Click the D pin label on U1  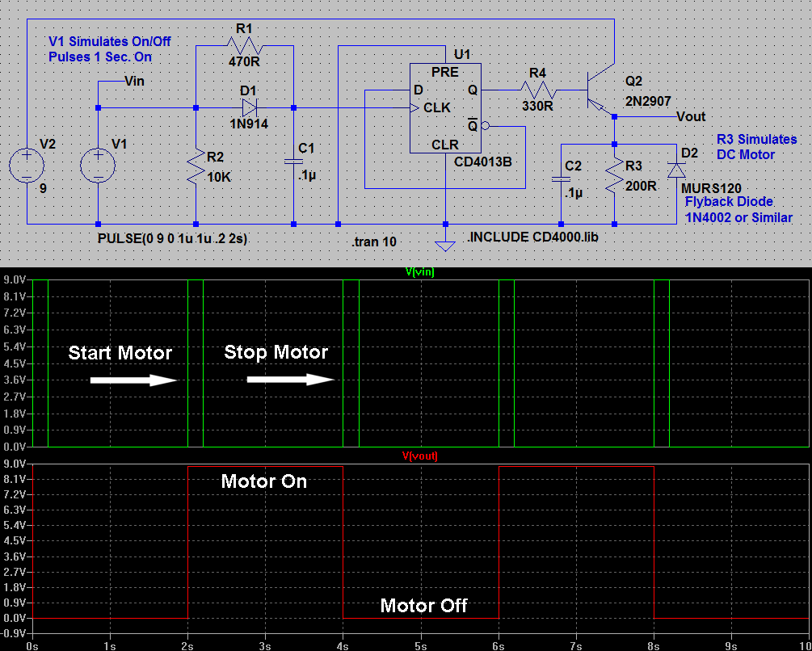[419, 90]
